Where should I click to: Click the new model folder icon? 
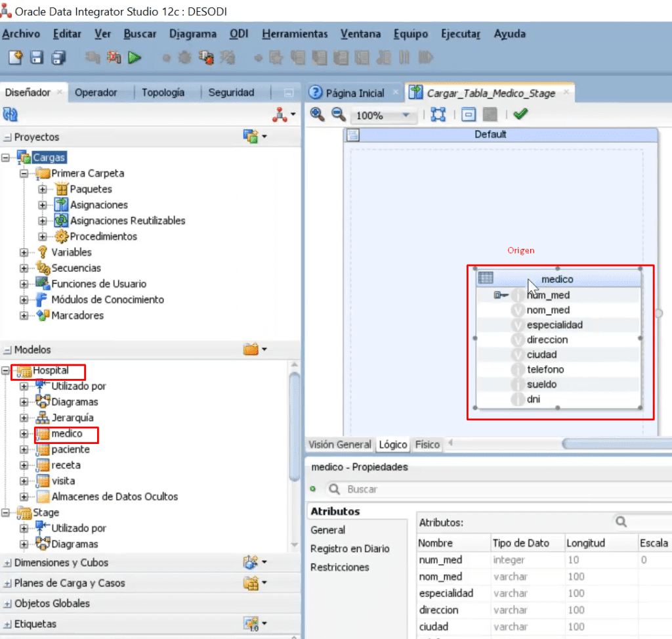coord(251,349)
